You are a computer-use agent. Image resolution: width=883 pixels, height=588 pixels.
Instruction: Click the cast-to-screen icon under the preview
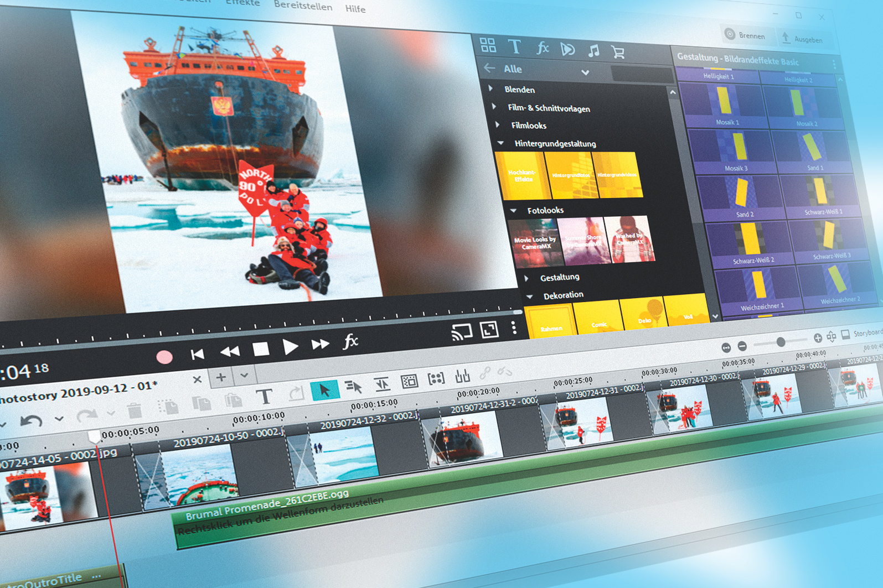462,332
